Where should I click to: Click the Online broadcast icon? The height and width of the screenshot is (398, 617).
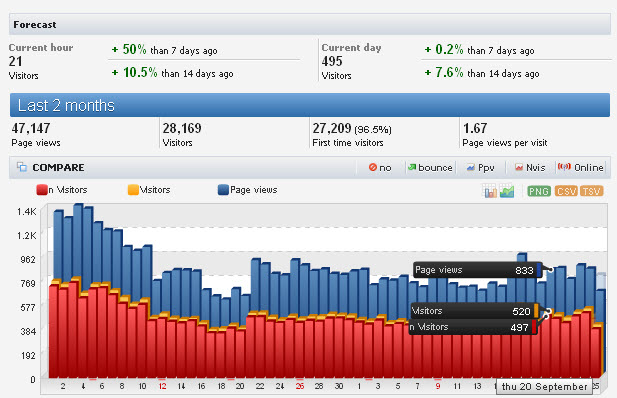tap(563, 167)
